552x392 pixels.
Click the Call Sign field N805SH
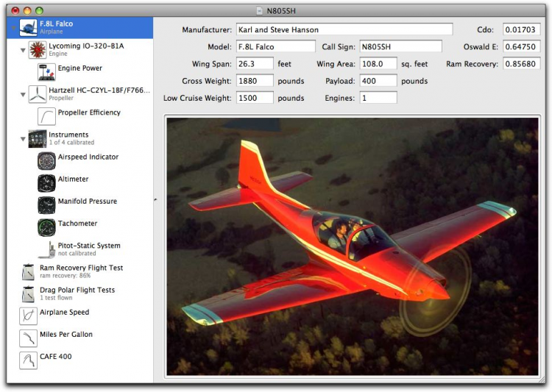400,46
